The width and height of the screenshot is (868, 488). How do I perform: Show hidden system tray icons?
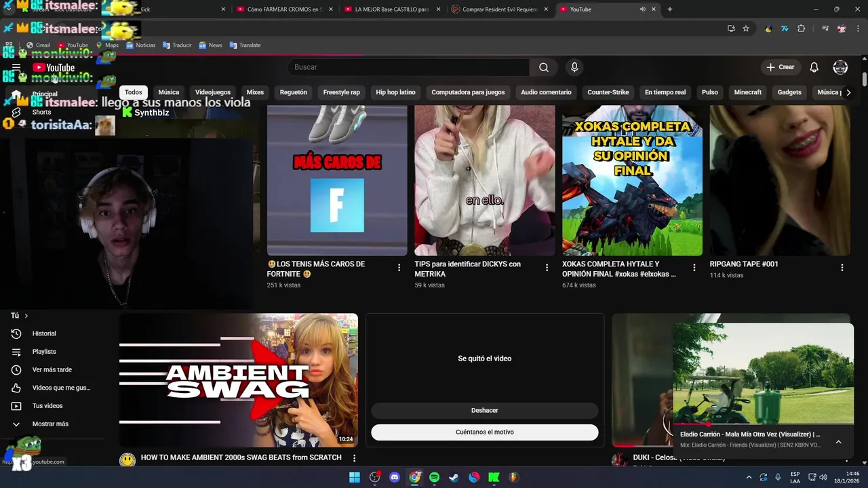(x=749, y=477)
